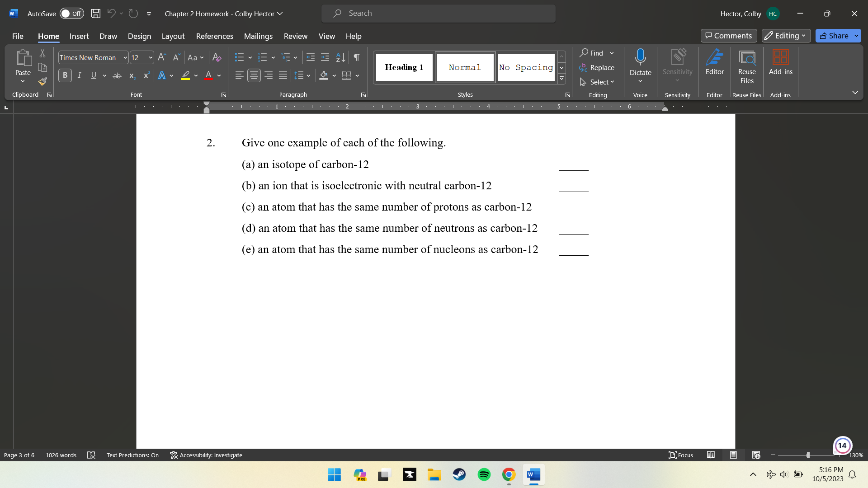
Task: Open the Replace dialog
Action: click(x=597, y=67)
